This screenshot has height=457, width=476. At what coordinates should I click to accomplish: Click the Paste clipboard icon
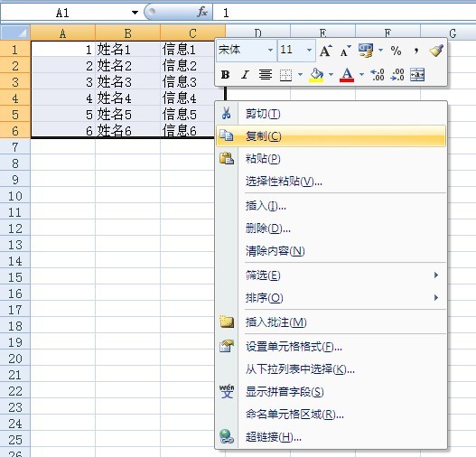227,158
